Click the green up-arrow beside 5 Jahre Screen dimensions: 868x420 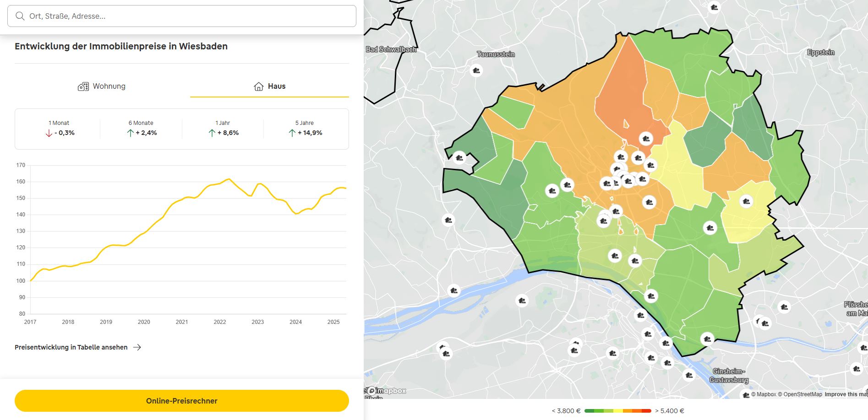pos(292,133)
